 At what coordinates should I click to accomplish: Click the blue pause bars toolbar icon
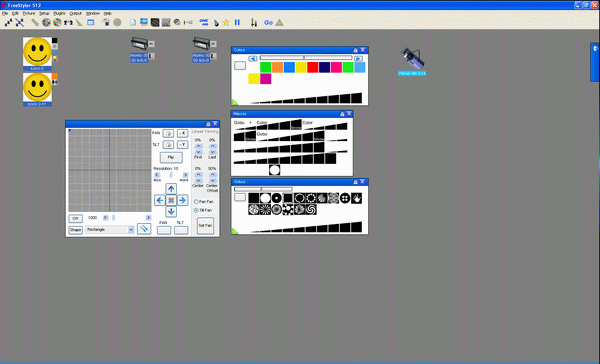(237, 23)
